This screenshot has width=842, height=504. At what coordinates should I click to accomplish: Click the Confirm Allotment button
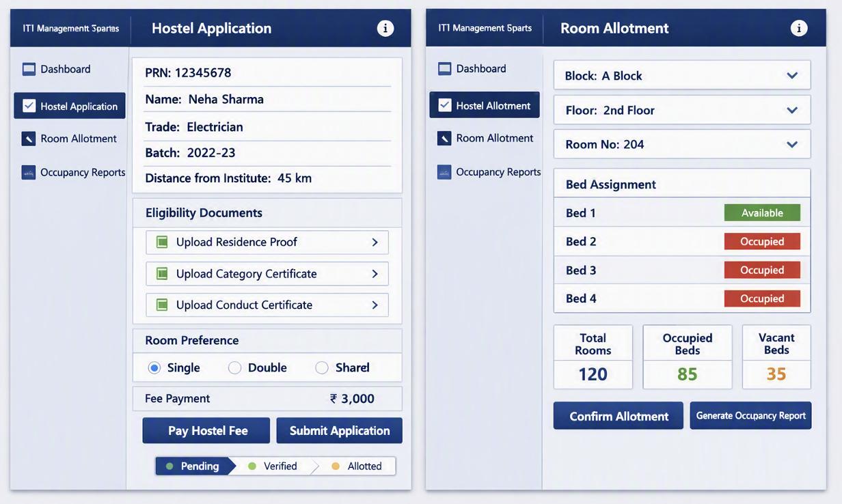point(619,416)
